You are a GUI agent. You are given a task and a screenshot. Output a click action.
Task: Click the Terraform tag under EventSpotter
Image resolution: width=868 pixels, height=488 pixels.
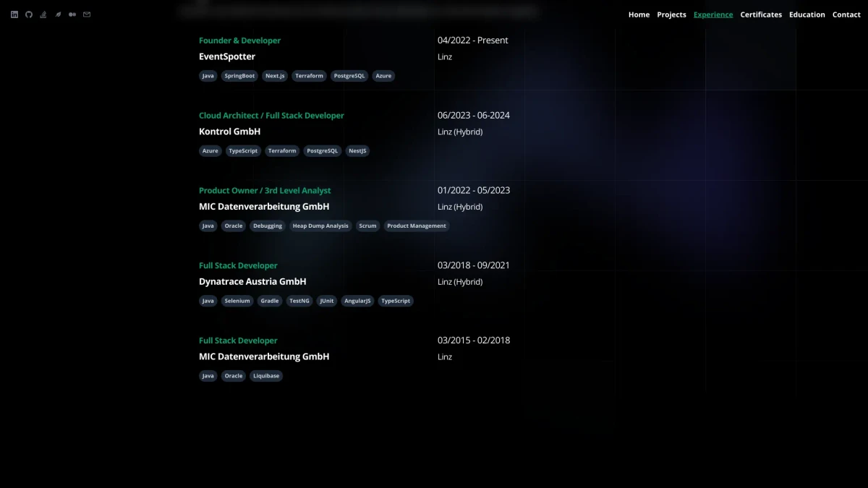(x=309, y=76)
